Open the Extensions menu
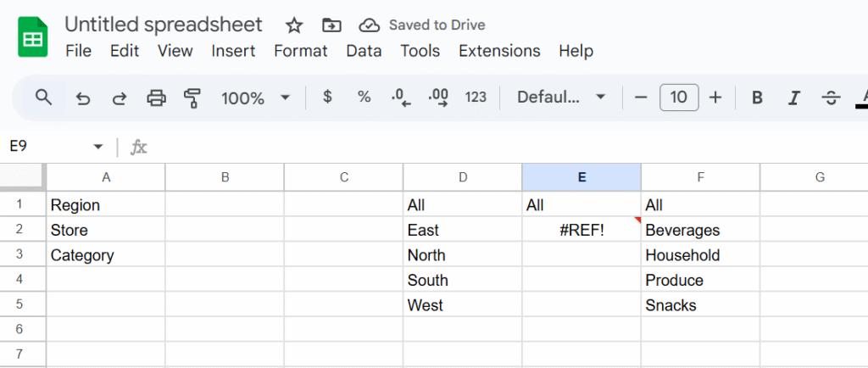Screen dimensions: 868x368 499,51
